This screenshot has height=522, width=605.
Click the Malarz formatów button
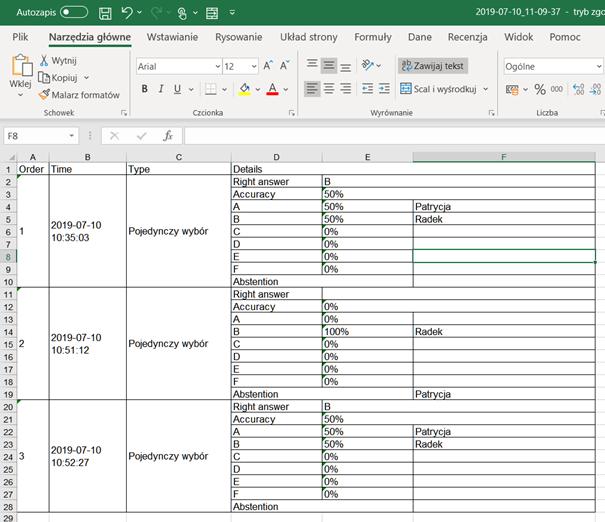(x=79, y=95)
